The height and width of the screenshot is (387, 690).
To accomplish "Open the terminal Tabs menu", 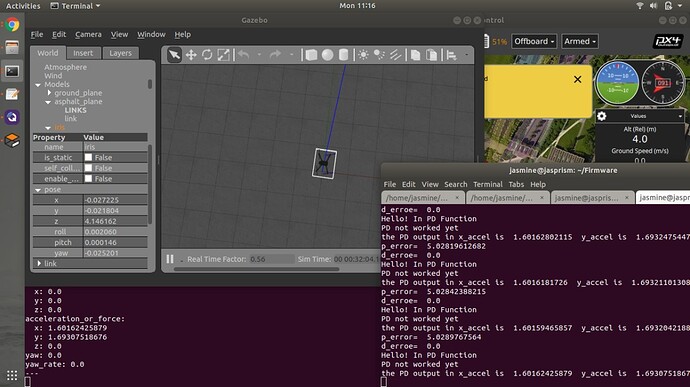I will 516,184.
